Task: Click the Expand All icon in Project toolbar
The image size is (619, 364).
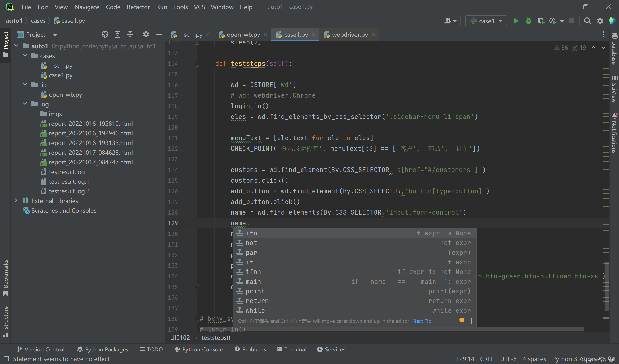Action: point(118,35)
